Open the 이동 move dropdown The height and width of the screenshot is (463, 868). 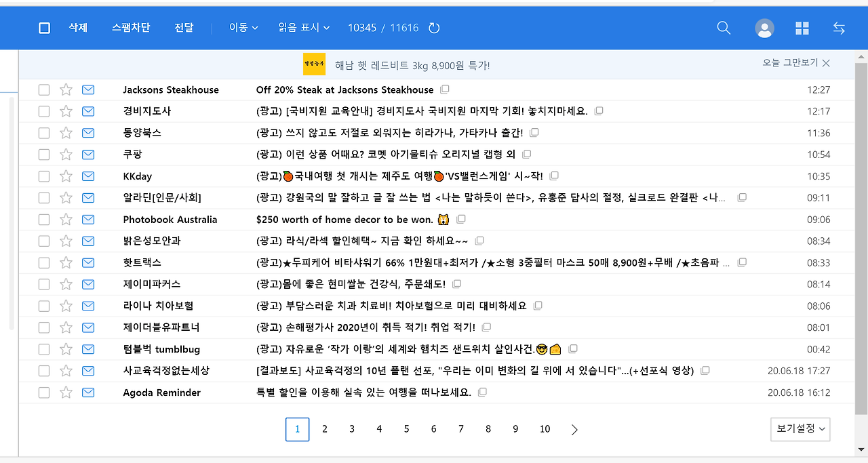click(x=242, y=28)
